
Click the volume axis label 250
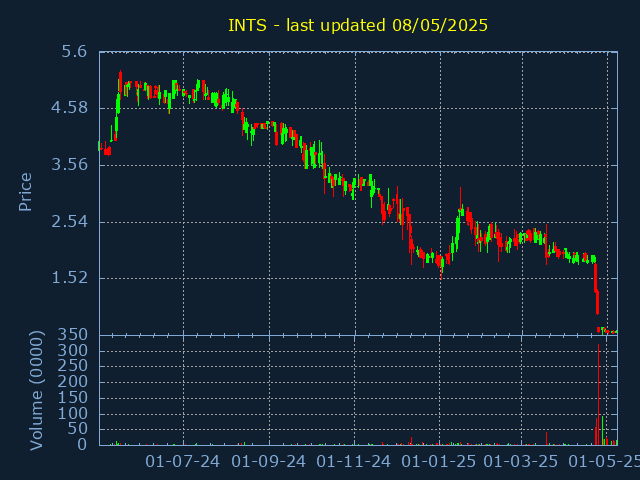(x=72, y=366)
